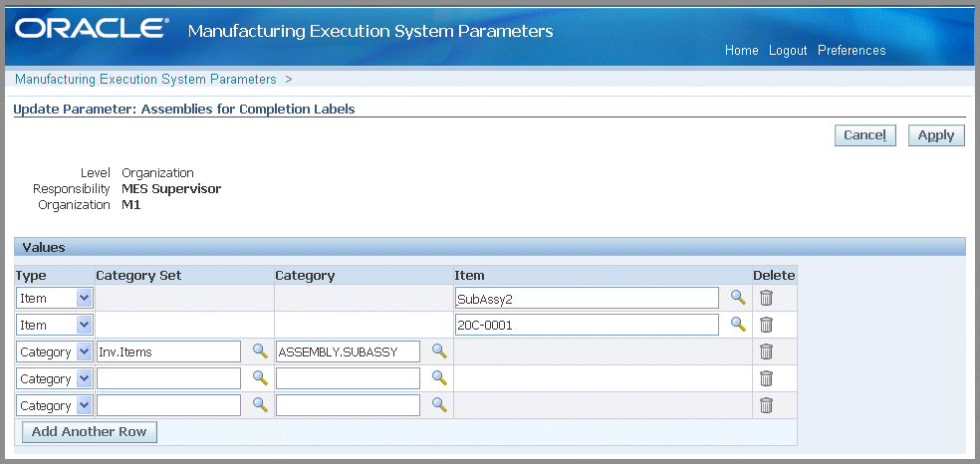Click the Oracle logo

tap(92, 28)
